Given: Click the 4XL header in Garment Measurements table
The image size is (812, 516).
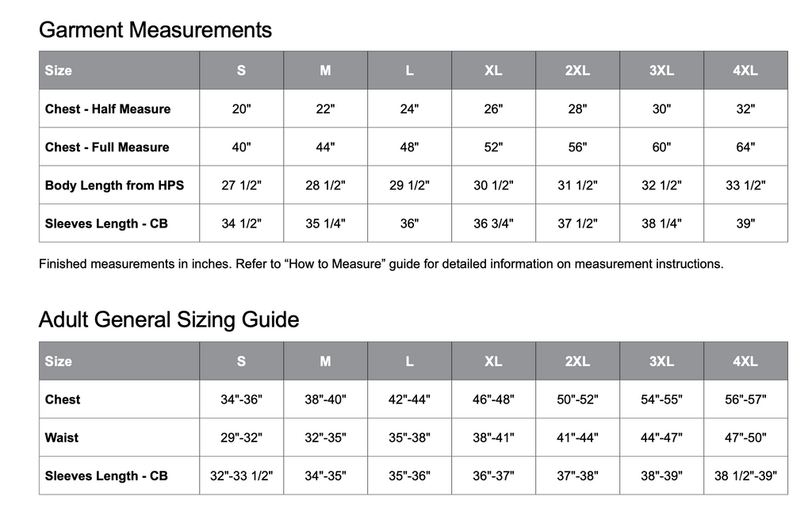Looking at the screenshot, I should [x=745, y=71].
